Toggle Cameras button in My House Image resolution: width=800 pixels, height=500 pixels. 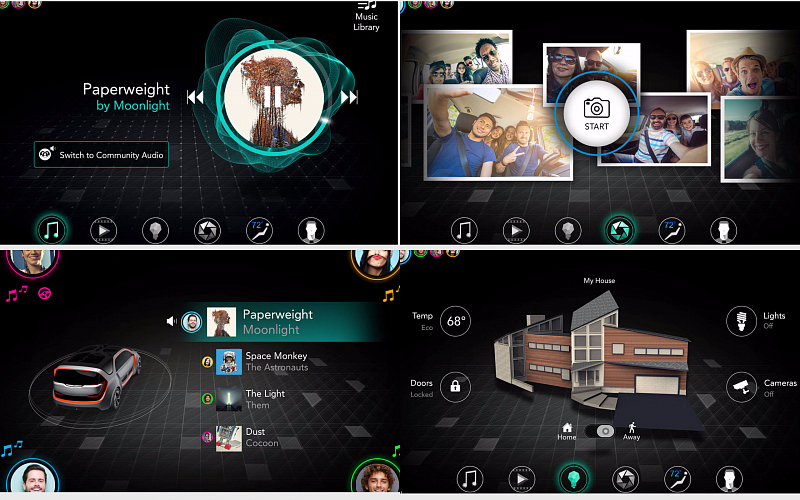tap(741, 387)
